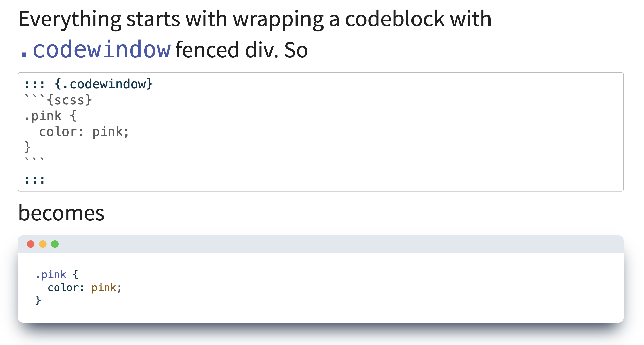Click the closing ":::" fence line
The width and height of the screenshot is (644, 345).
34,180
